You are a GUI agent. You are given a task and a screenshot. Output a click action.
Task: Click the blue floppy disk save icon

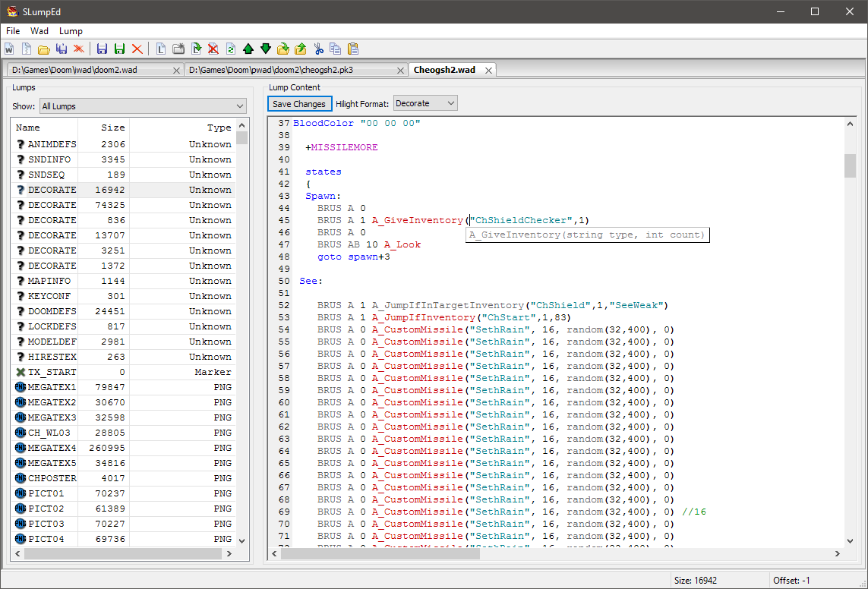pyautogui.click(x=103, y=49)
